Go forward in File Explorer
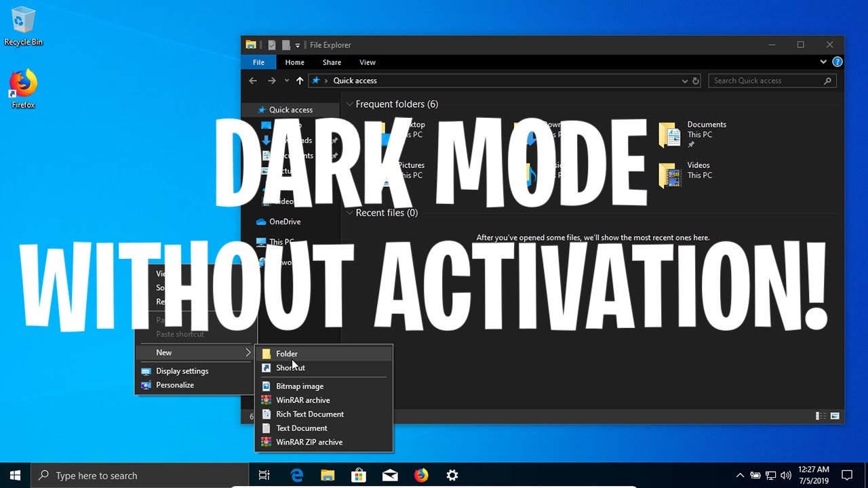The width and height of the screenshot is (868, 488). (x=271, y=81)
